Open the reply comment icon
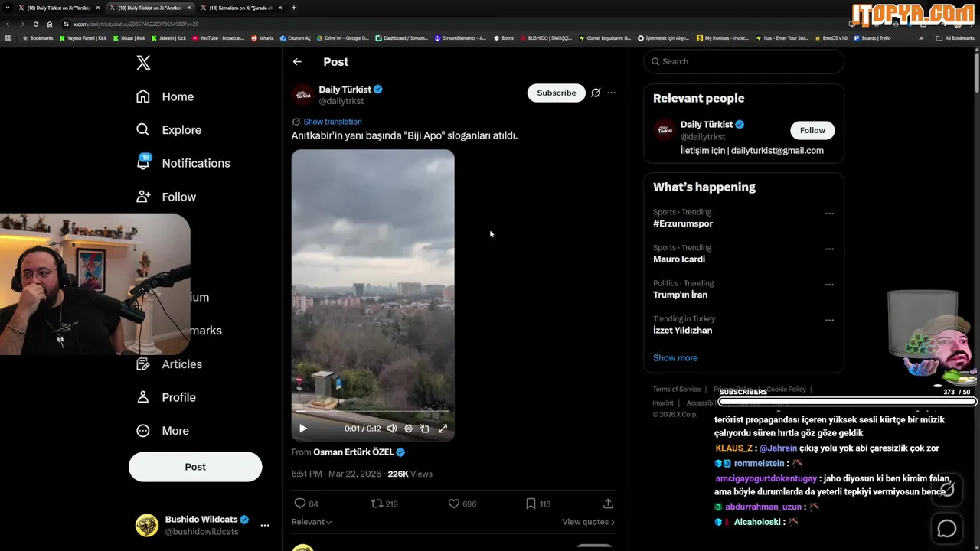The width and height of the screenshot is (980, 551). (300, 504)
